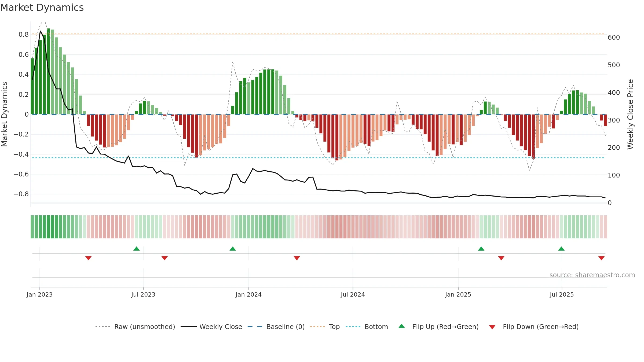Click the Flip Up (Red→Green) legend label
The height and width of the screenshot is (362, 644).
point(445,327)
